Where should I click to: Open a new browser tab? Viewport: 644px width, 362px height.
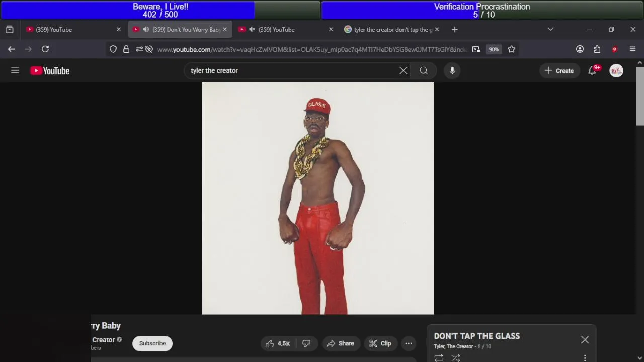pos(455,30)
